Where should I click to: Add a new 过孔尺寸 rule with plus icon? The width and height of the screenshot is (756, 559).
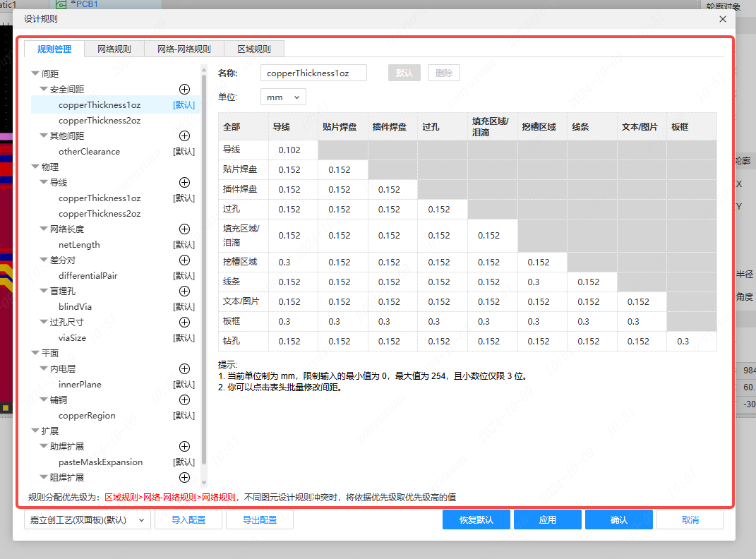coord(184,322)
